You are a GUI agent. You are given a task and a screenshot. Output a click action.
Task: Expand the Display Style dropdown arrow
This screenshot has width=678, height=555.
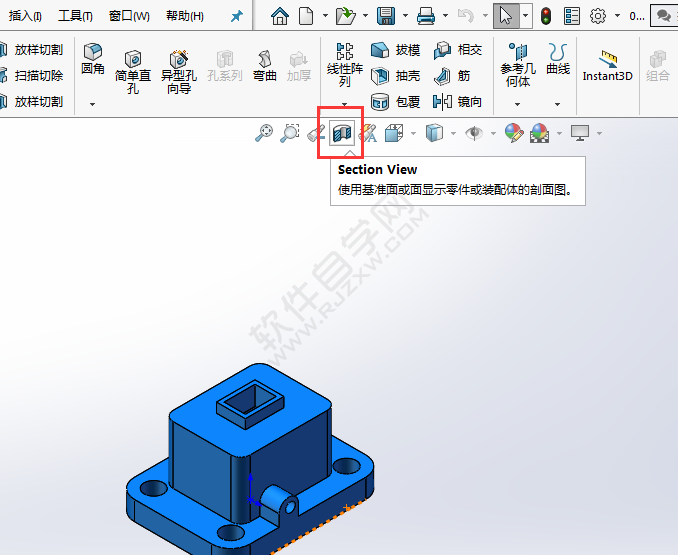coord(453,133)
